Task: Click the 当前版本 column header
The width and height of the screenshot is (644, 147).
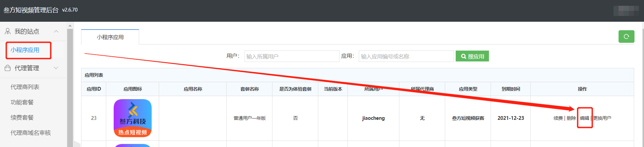Action: pyautogui.click(x=333, y=89)
